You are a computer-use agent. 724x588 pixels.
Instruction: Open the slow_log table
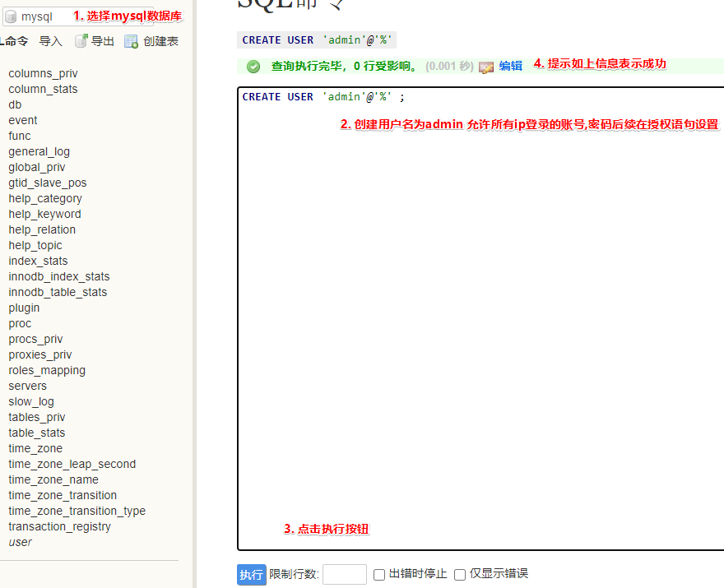pos(31,402)
